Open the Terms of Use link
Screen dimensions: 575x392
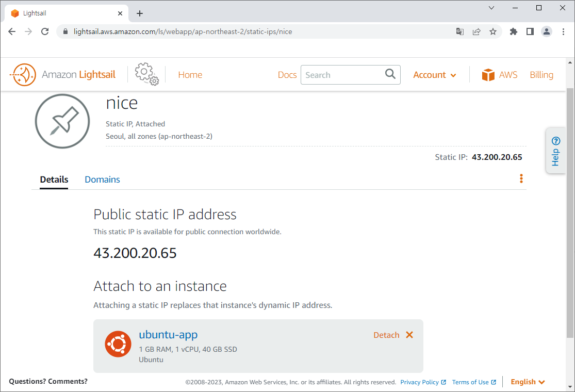point(474,382)
